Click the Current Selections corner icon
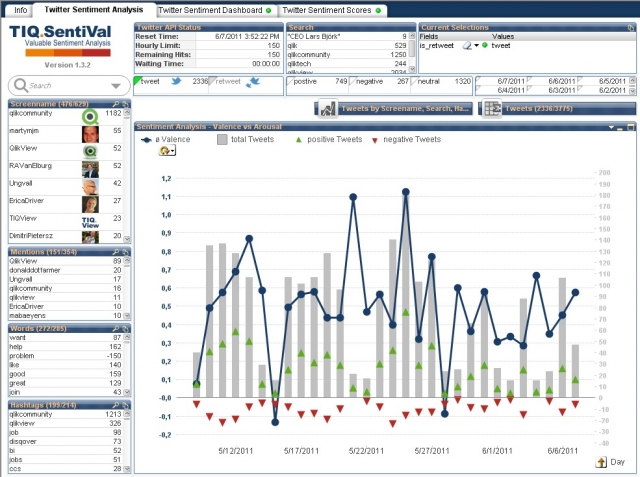The width and height of the screenshot is (640, 477). pos(631,27)
